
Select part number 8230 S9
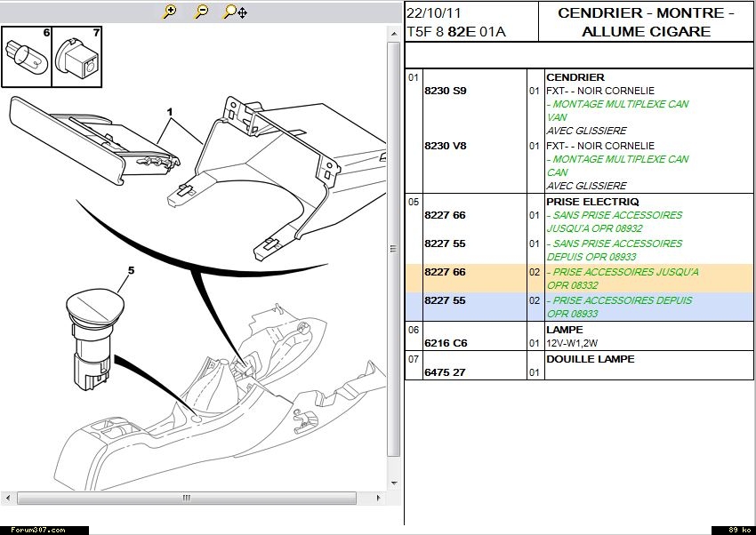(445, 91)
